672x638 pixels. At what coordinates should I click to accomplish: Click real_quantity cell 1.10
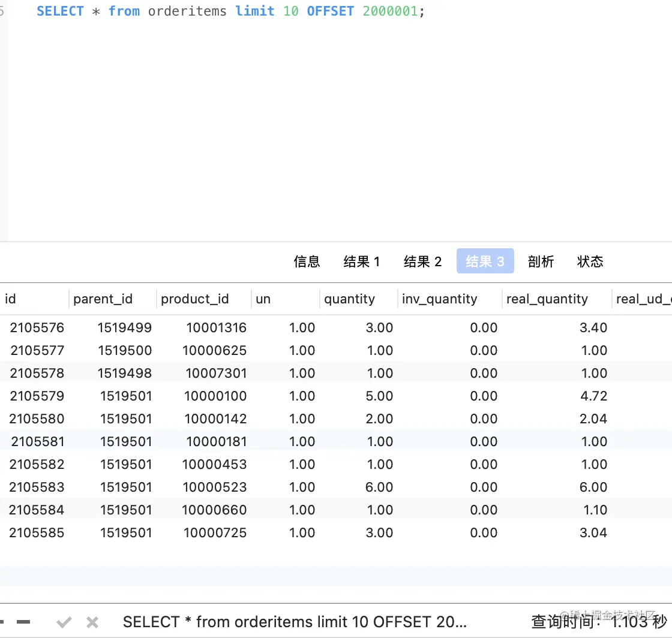(x=595, y=510)
